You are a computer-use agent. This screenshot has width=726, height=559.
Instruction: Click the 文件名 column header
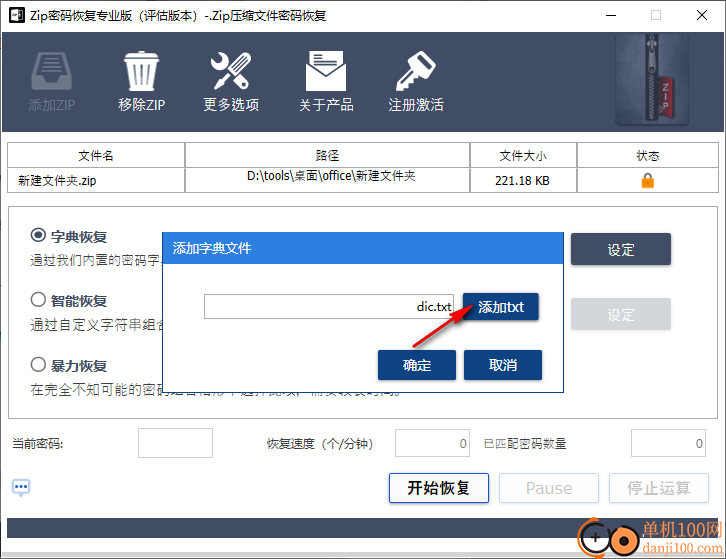coord(96,155)
